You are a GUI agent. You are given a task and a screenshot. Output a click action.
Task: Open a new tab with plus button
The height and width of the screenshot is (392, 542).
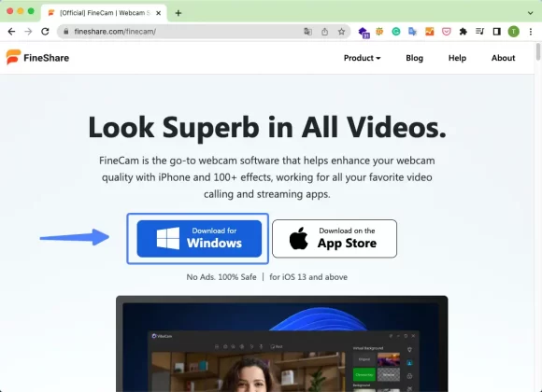tap(178, 13)
